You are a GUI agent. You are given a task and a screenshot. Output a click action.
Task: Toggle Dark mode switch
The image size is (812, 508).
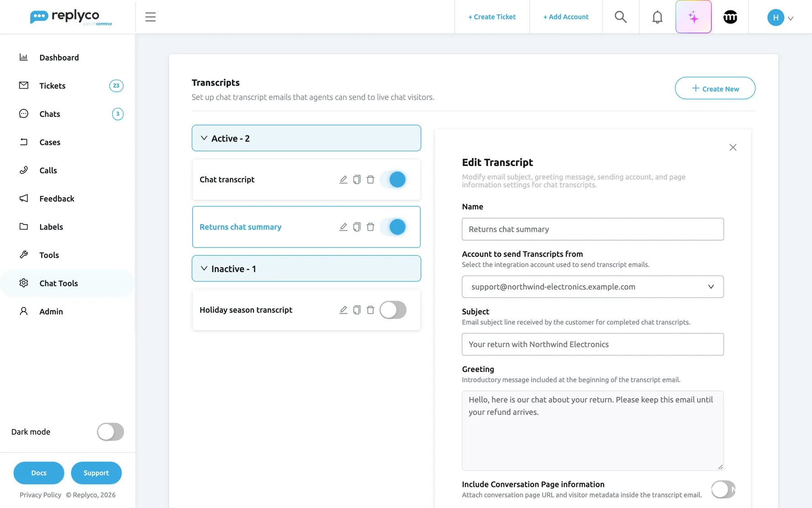click(111, 432)
